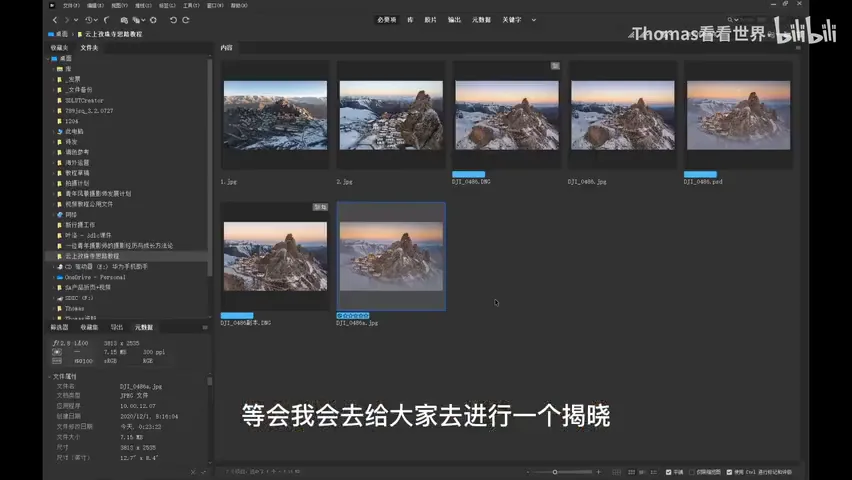
Task: Select the 1.jpg thumbnail
Action: coord(275,115)
